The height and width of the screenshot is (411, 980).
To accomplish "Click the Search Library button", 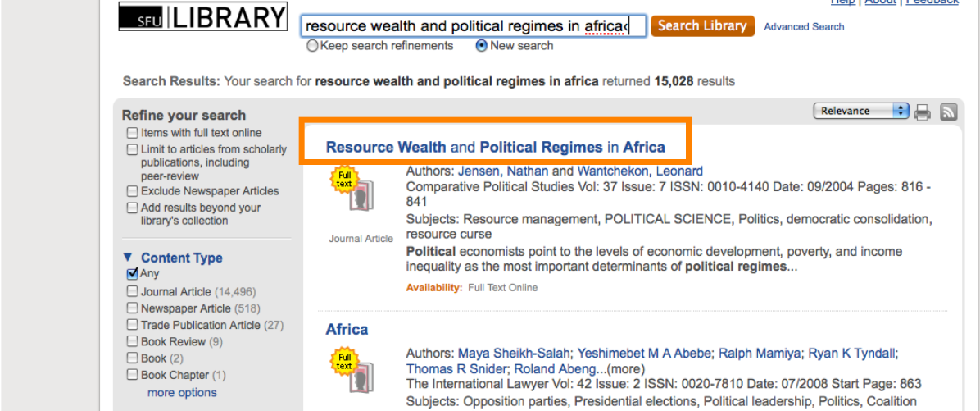I will pos(702,26).
